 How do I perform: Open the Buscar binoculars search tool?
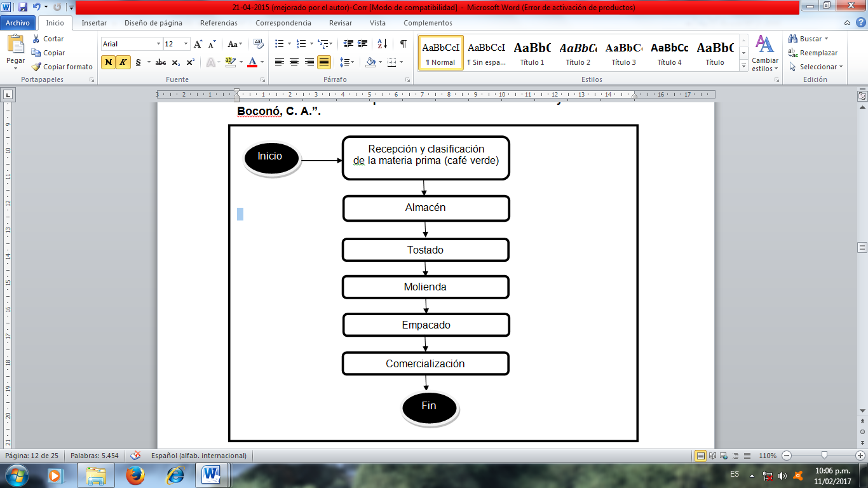click(793, 39)
